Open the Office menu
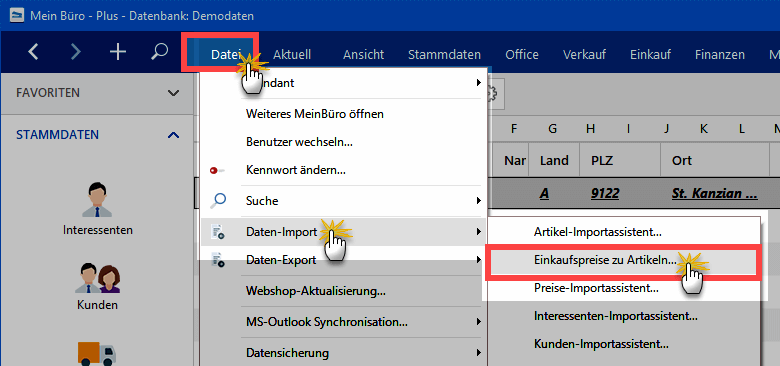The height and width of the screenshot is (366, 780). point(522,55)
